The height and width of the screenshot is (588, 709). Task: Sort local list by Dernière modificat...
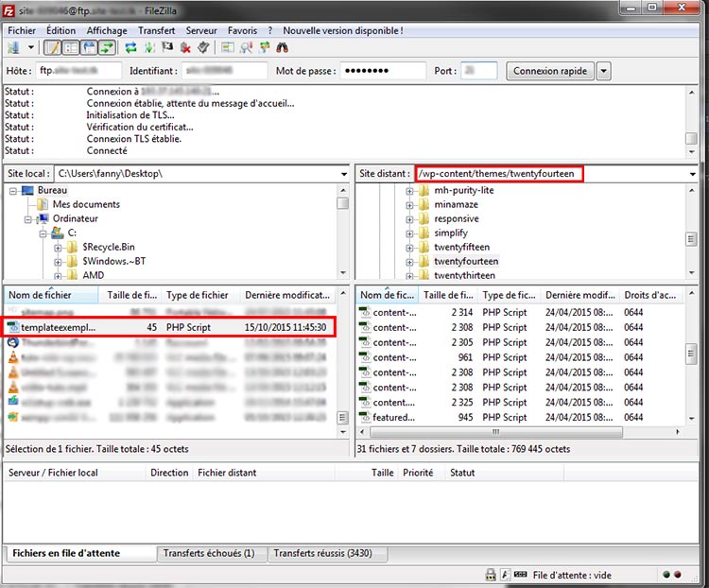point(287,295)
